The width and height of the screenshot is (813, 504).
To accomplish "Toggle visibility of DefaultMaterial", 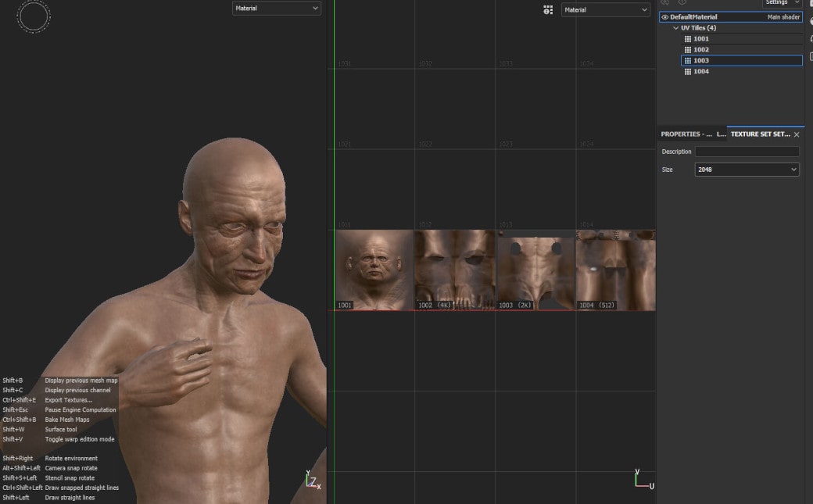I will [665, 16].
